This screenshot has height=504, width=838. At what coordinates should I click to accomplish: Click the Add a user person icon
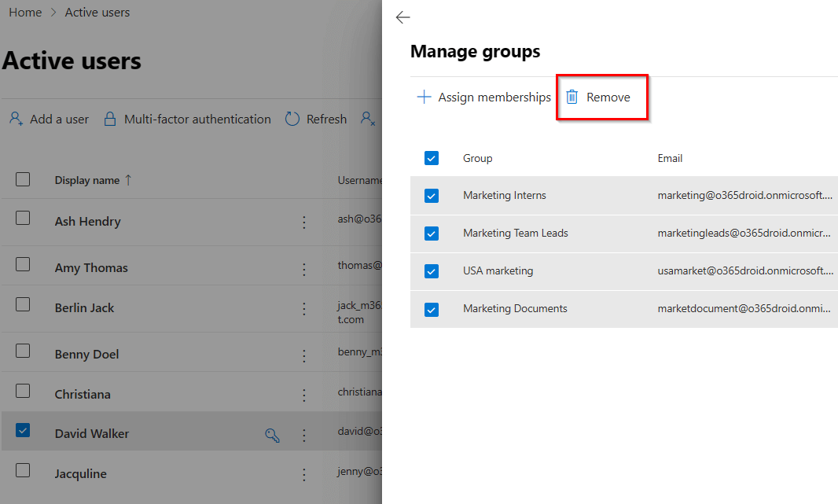point(14,119)
